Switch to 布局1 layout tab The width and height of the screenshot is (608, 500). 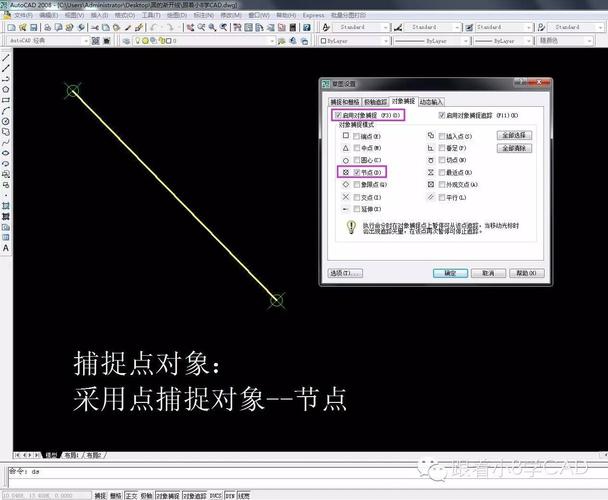[x=71, y=455]
